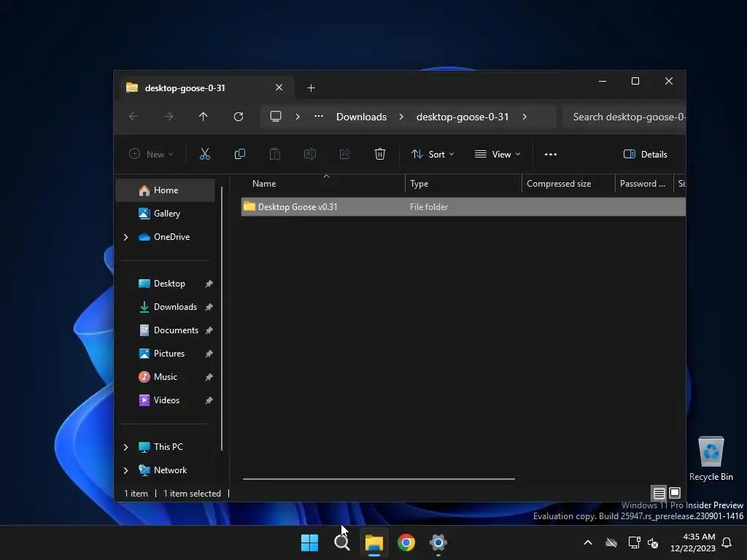Click File Explorer taskbar icon

[x=374, y=542]
